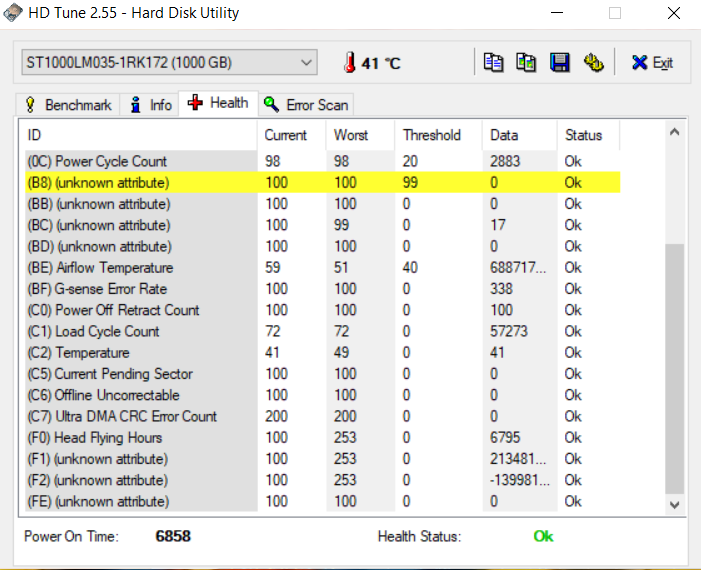Click the copy text to clipboard icon

point(494,63)
